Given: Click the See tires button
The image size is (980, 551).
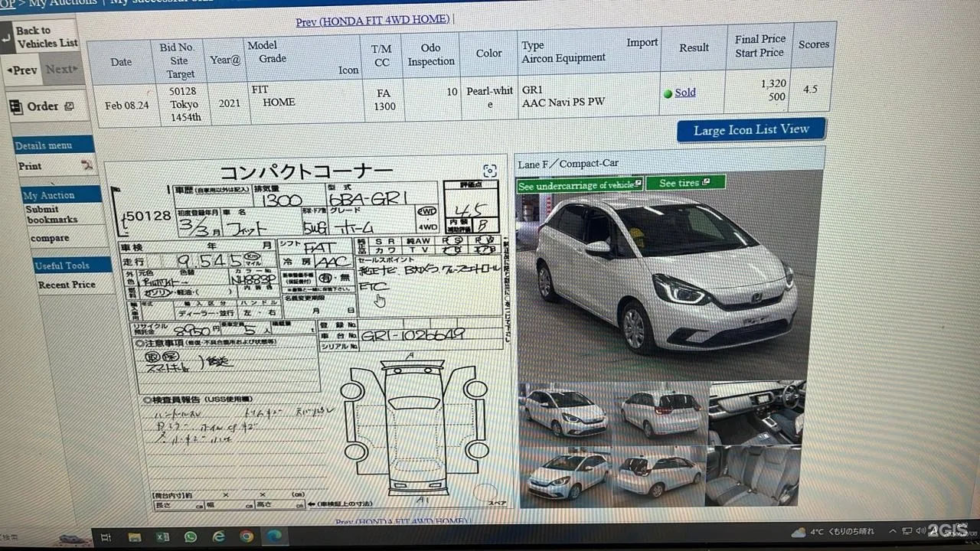Looking at the screenshot, I should (684, 184).
